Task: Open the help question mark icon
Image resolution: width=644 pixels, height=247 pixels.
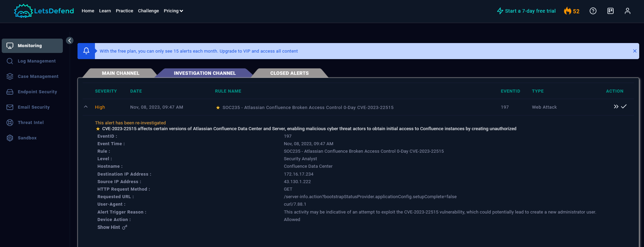Action: (x=593, y=11)
